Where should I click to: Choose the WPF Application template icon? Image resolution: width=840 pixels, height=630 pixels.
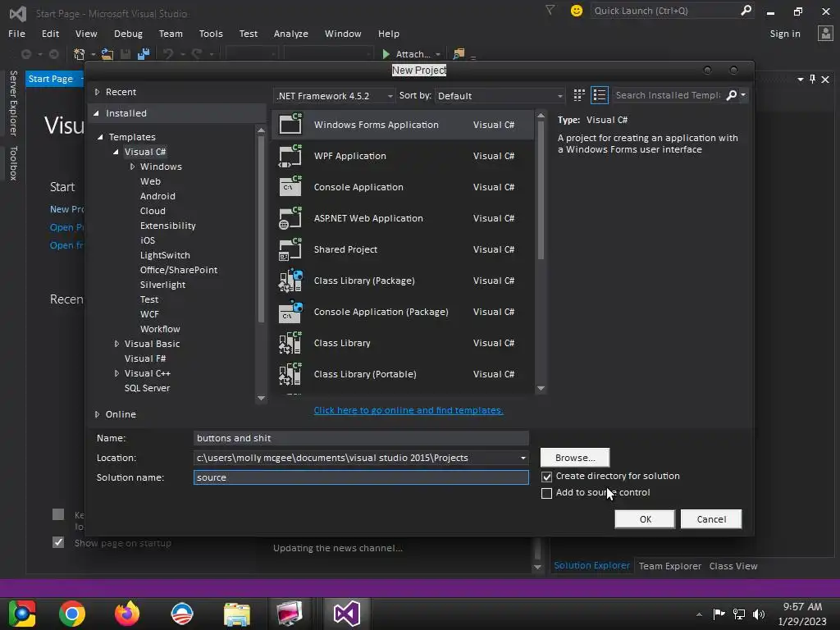tap(290, 156)
